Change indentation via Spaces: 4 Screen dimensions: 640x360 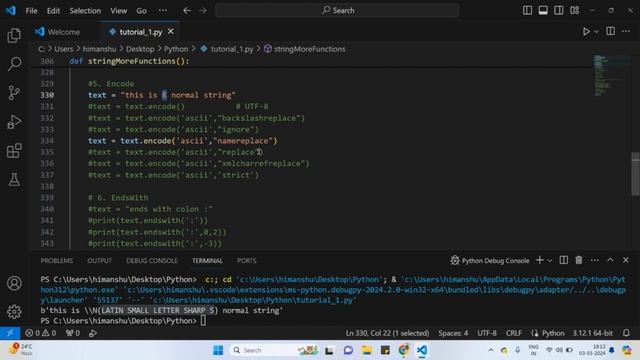click(x=453, y=333)
